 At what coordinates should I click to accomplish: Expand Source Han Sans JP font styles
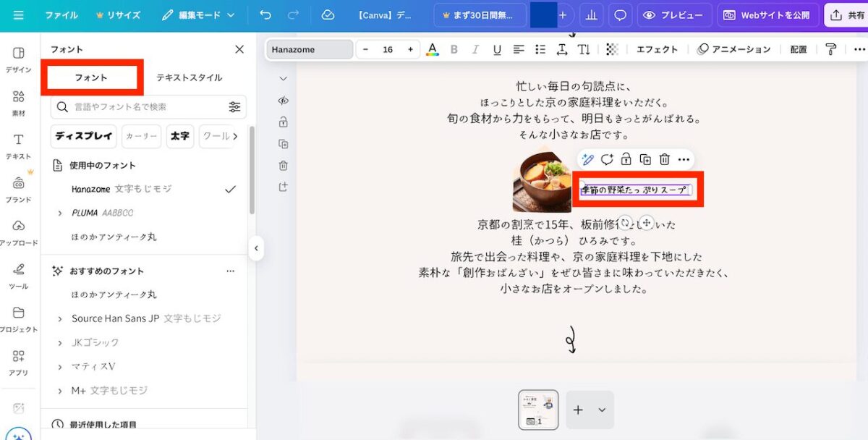(x=60, y=319)
